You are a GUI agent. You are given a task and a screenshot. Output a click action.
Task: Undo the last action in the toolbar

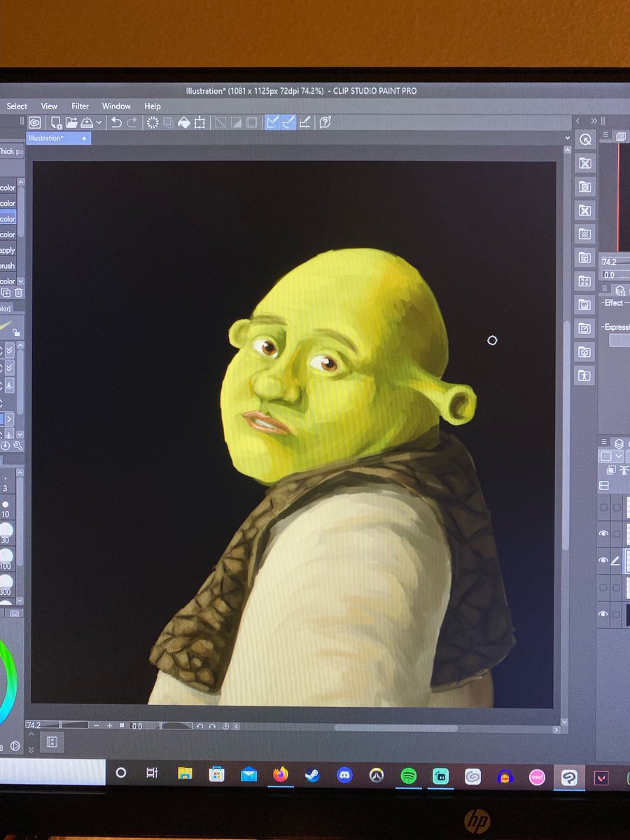[x=116, y=124]
